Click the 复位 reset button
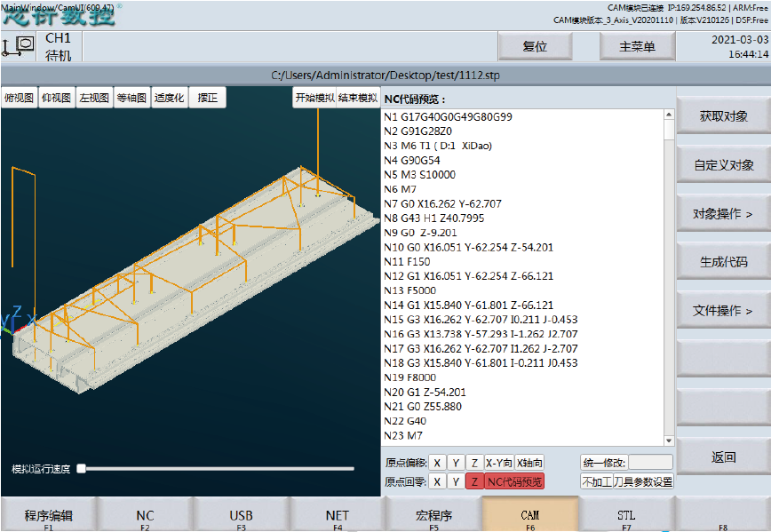This screenshot has height=532, width=771. point(535,47)
